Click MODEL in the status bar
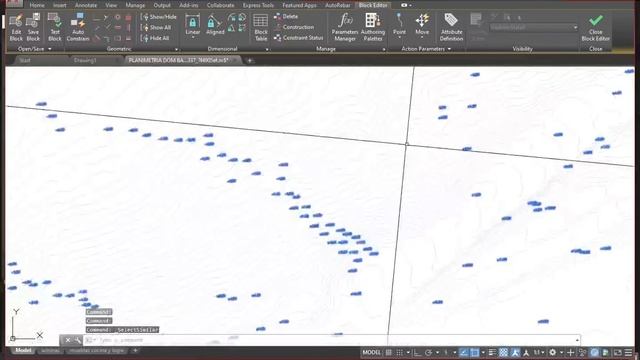 coord(371,352)
